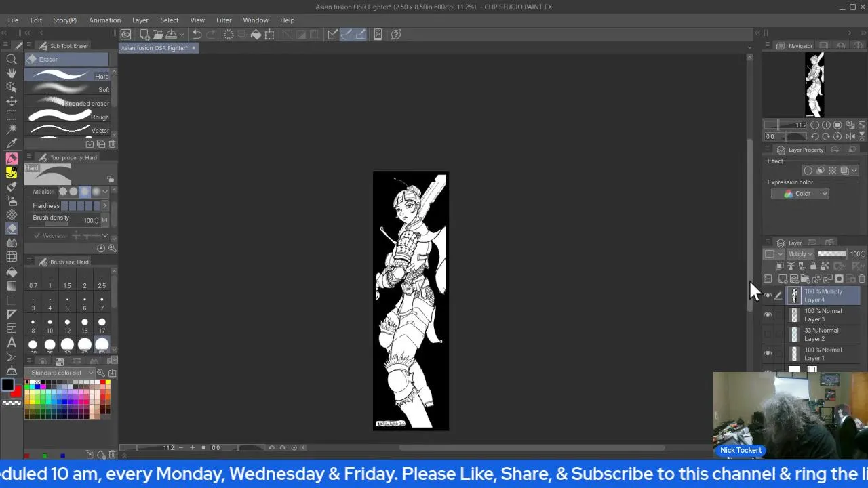This screenshot has width=868, height=488.
Task: Duplicate sub tool icon
Action: (101, 144)
